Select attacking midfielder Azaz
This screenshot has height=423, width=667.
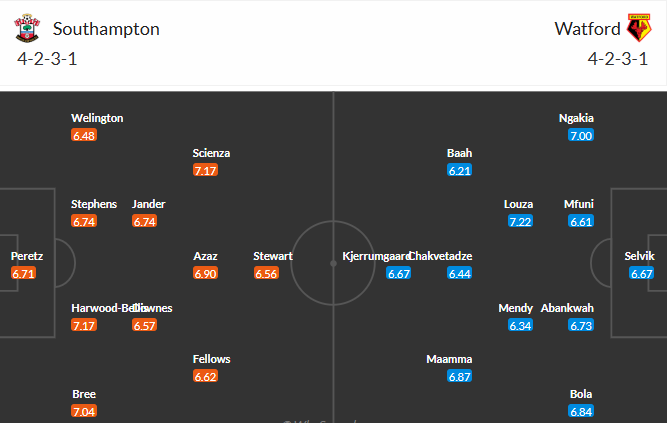pos(205,256)
